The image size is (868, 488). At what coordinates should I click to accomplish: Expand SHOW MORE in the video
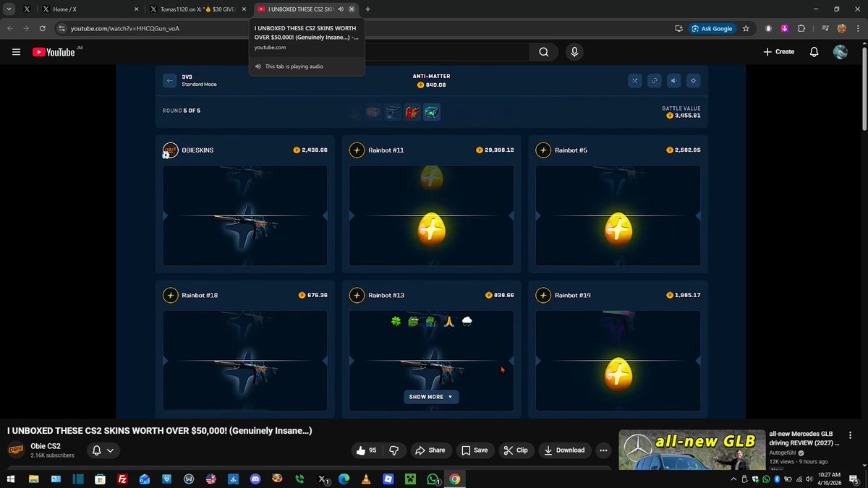click(x=431, y=397)
